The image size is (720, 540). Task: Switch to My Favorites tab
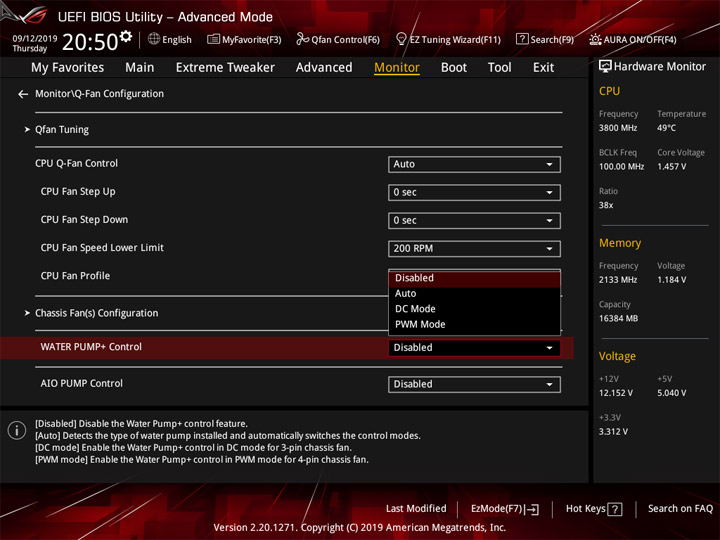[x=68, y=68]
